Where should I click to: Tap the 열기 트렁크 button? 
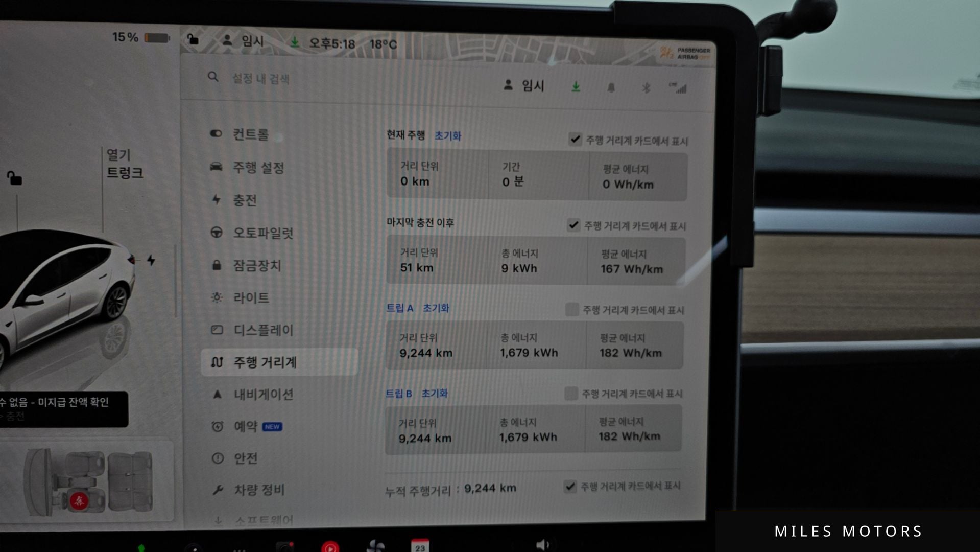click(x=125, y=164)
